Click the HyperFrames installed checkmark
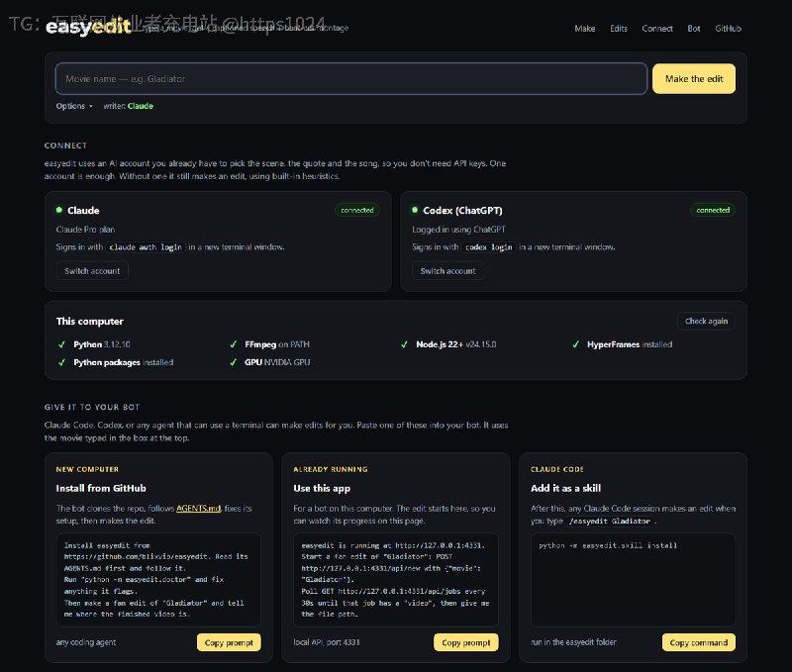The width and height of the screenshot is (792, 672). (x=575, y=344)
